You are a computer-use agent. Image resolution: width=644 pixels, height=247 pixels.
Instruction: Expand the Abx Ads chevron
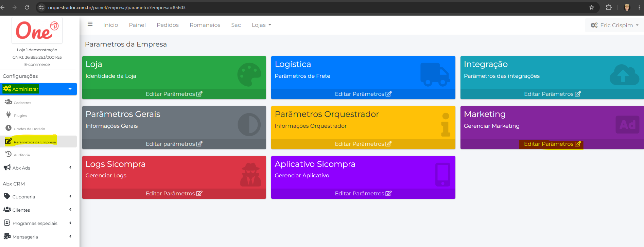click(x=70, y=167)
